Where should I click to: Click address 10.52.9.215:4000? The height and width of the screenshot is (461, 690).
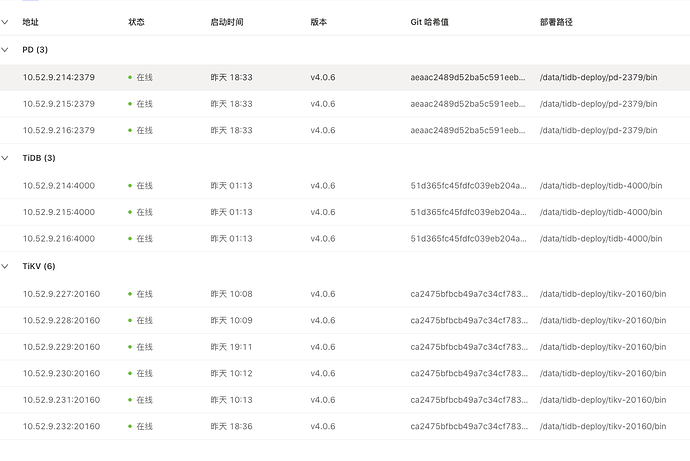(59, 212)
